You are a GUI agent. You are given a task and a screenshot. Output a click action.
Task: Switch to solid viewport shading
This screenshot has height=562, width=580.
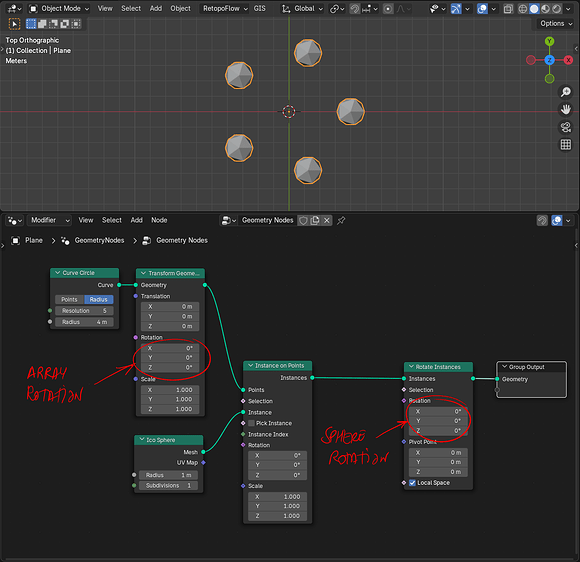pyautogui.click(x=534, y=9)
